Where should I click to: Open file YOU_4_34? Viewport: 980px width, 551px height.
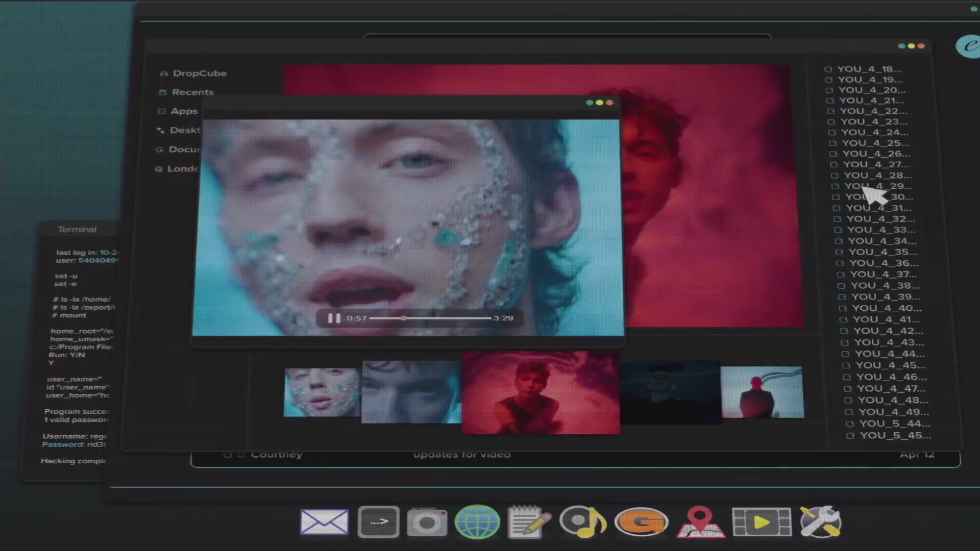coord(882,241)
